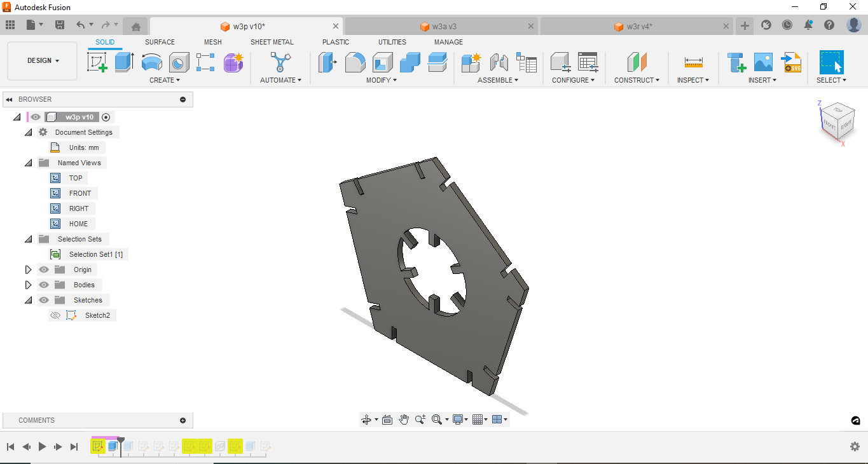
Task: Switch to the UTILITIES tab
Action: 392,42
